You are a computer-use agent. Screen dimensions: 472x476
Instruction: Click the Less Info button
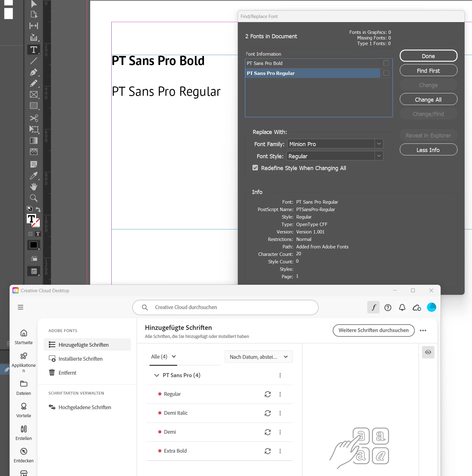point(428,150)
